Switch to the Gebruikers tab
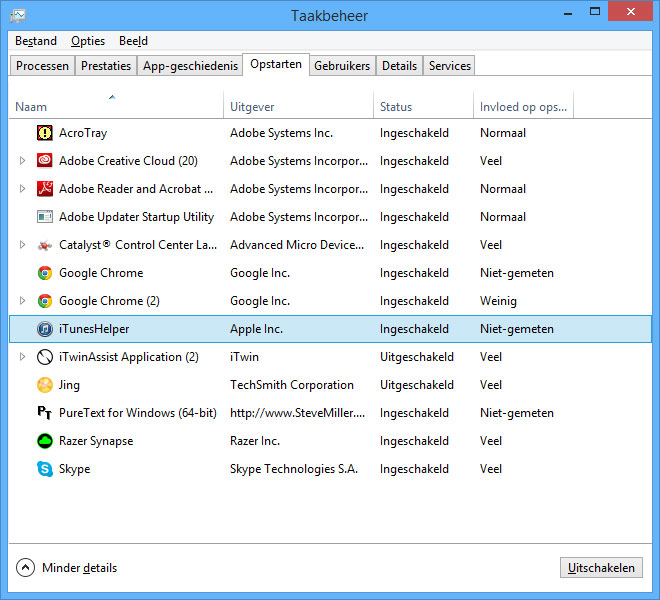Screen dimensions: 660x600 click(342, 66)
